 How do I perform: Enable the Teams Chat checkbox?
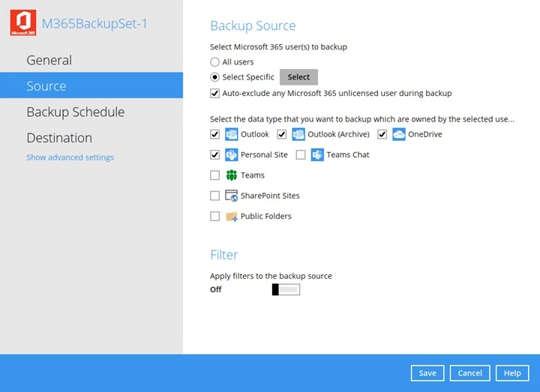click(301, 155)
